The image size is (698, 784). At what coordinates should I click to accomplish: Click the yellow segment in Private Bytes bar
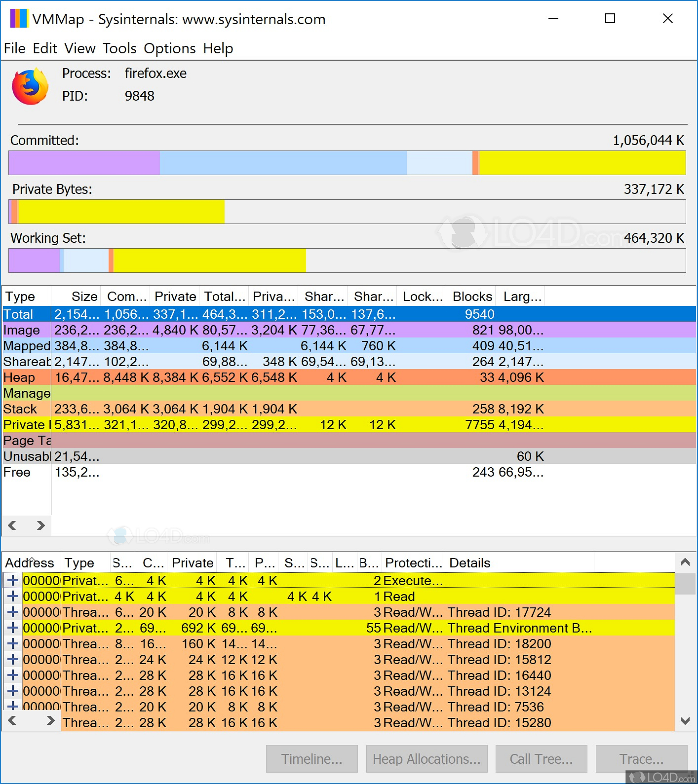point(121,212)
